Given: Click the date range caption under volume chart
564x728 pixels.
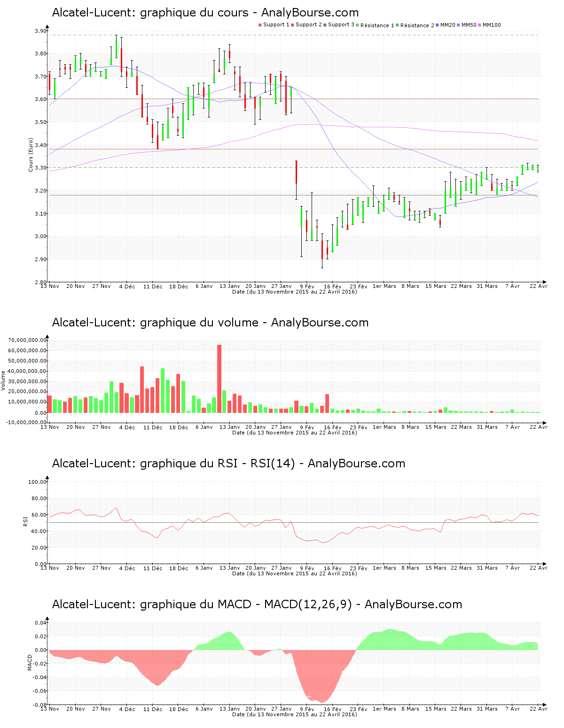Looking at the screenshot, I should 295,433.
